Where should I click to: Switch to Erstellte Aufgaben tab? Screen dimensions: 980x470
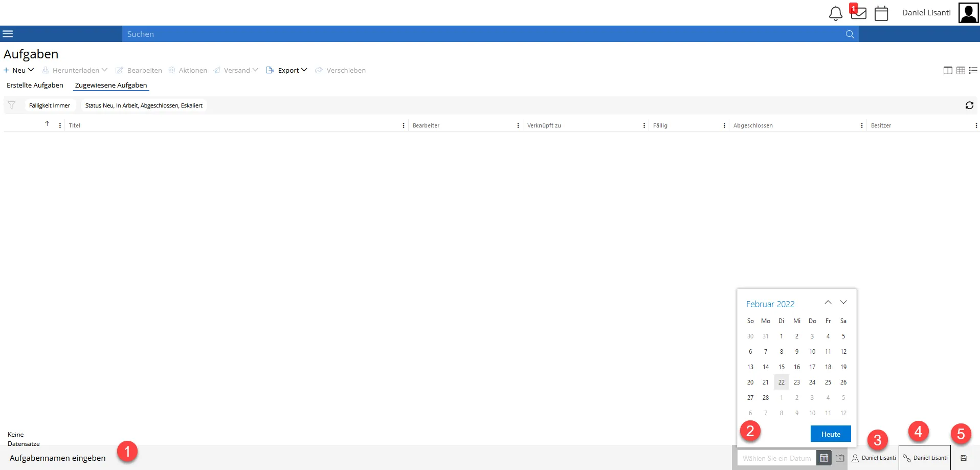[x=35, y=85]
